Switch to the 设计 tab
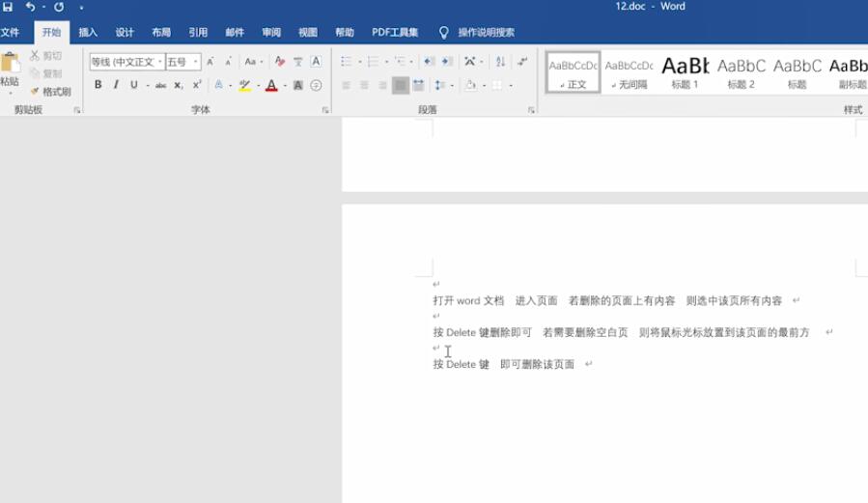 coord(125,33)
